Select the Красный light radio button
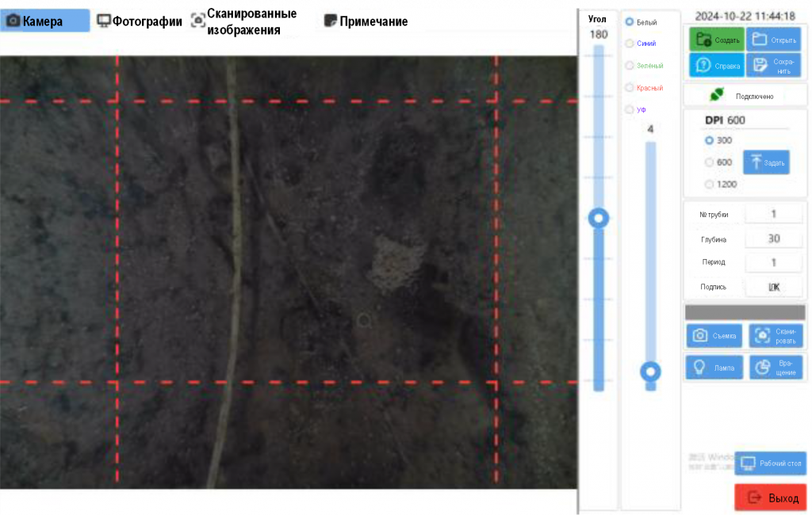 pyautogui.click(x=644, y=88)
